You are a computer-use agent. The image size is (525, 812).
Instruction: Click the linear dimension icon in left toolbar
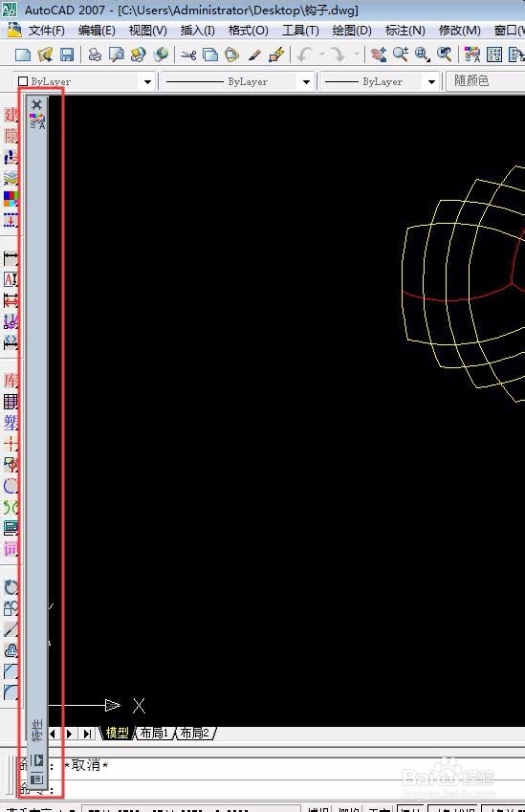[11, 258]
